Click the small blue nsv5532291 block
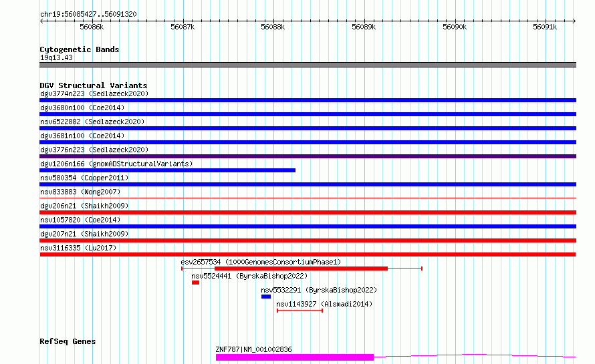The height and width of the screenshot is (364, 595). coord(266,297)
